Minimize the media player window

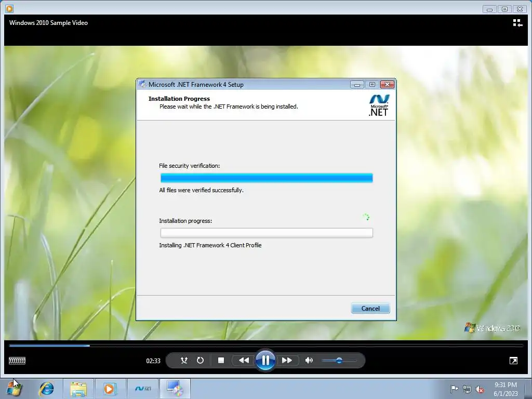point(489,9)
